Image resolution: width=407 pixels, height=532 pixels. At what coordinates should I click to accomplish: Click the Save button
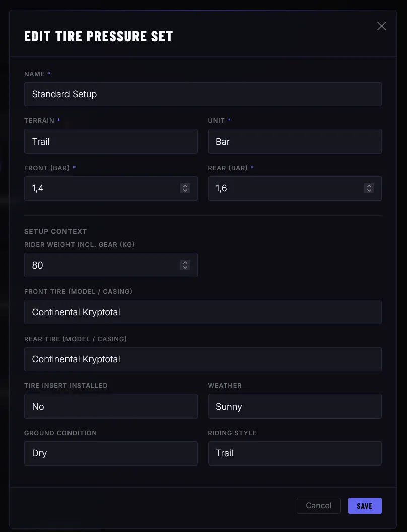point(365,506)
